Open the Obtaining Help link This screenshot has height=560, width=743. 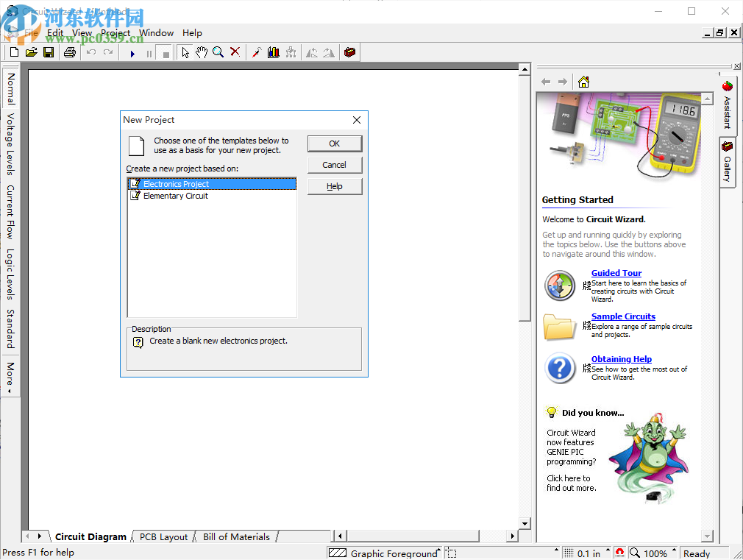coord(621,359)
